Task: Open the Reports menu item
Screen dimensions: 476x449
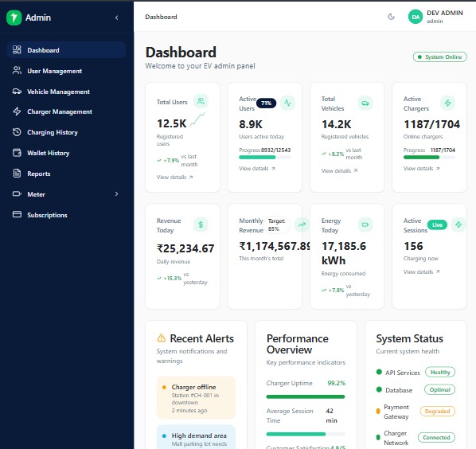Action: (66, 174)
